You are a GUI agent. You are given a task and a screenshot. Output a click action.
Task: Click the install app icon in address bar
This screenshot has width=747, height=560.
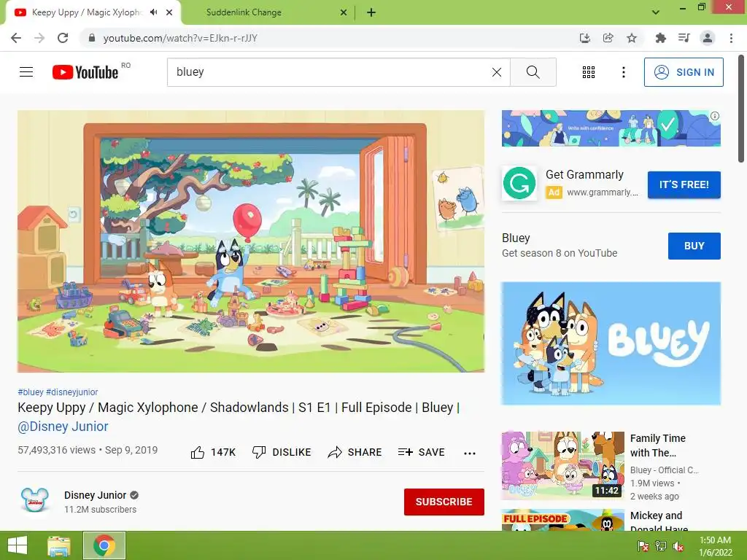pos(584,38)
